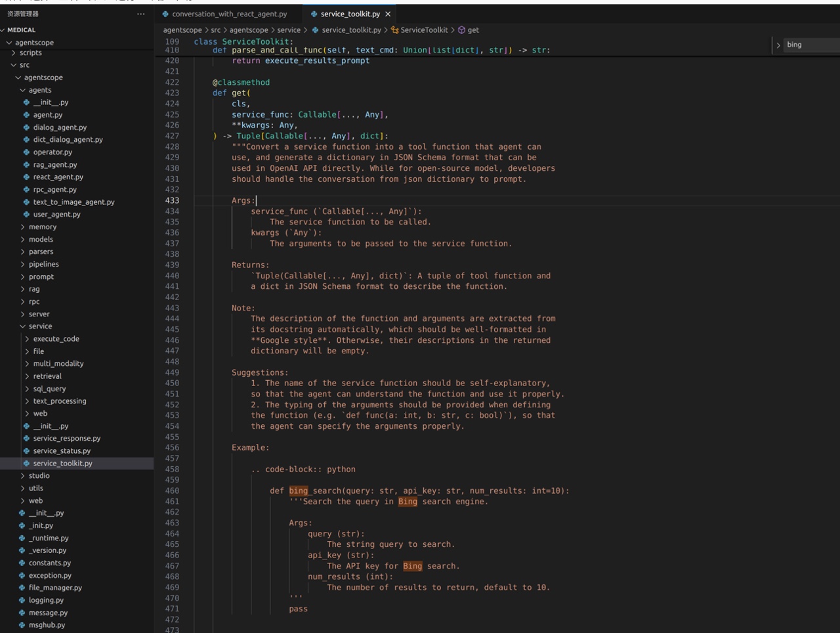
Task: Collapse the src folder
Action: pyautogui.click(x=14, y=66)
